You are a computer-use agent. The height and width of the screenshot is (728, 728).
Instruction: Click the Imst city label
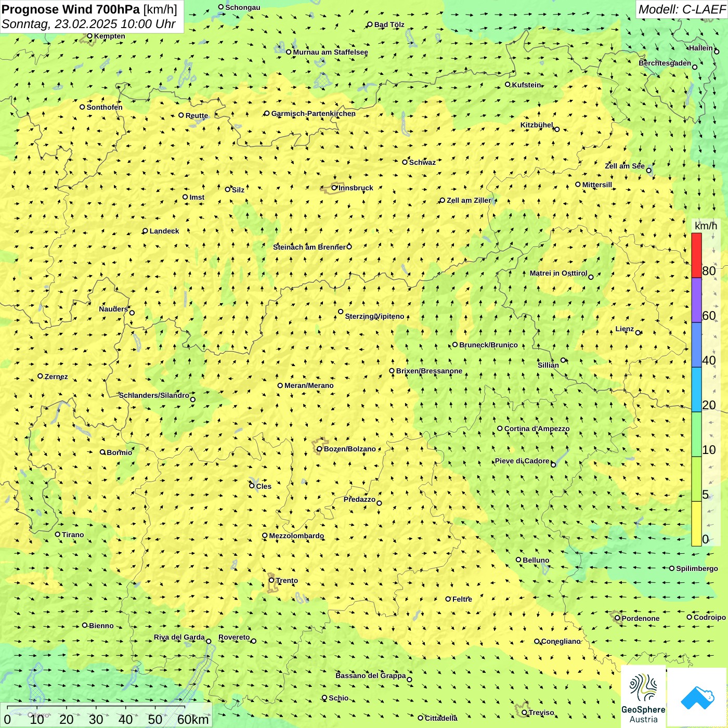(197, 197)
